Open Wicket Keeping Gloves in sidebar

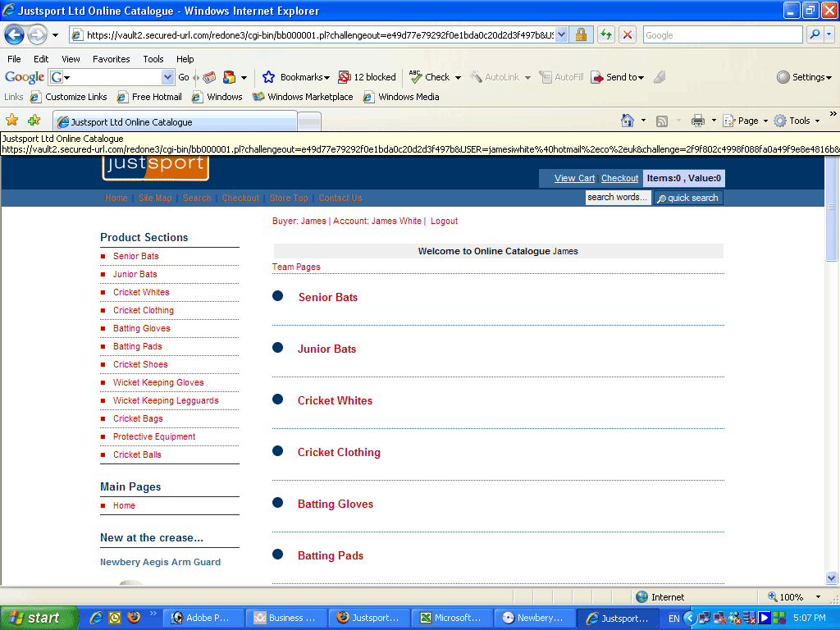158,382
